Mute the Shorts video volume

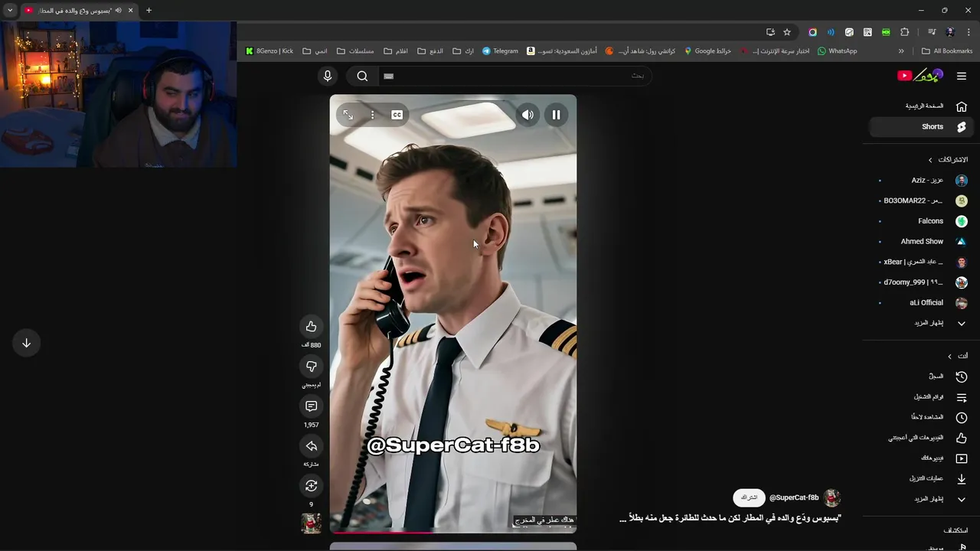pyautogui.click(x=528, y=115)
